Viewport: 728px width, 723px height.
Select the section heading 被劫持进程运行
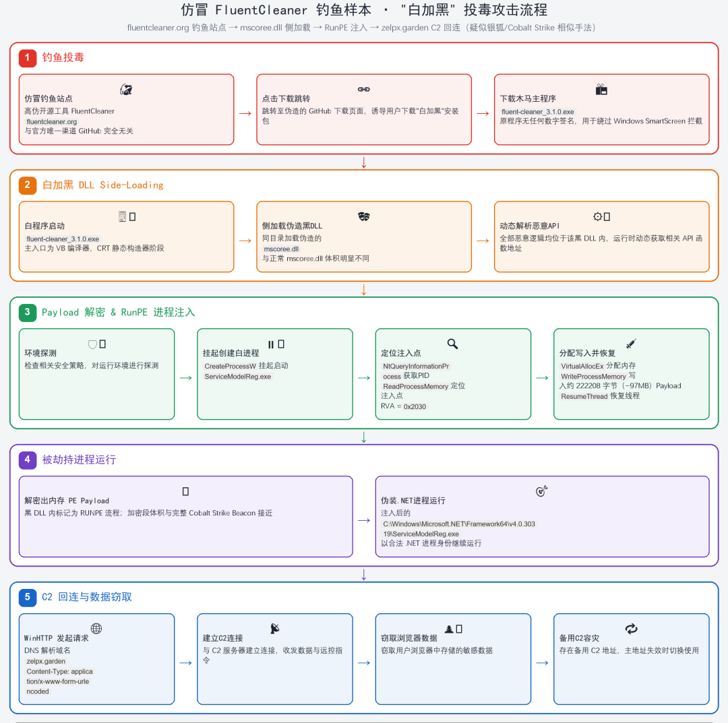coord(79,460)
